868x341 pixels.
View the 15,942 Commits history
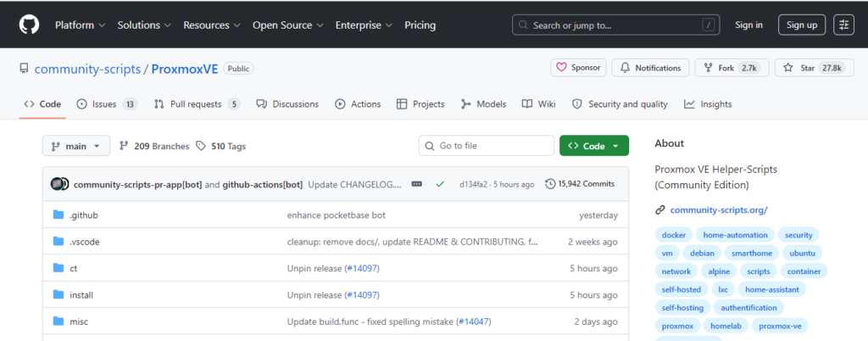point(580,184)
